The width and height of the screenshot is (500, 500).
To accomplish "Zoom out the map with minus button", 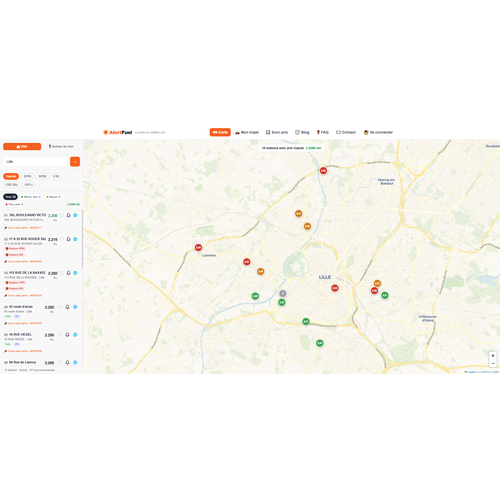I will pyautogui.click(x=493, y=363).
